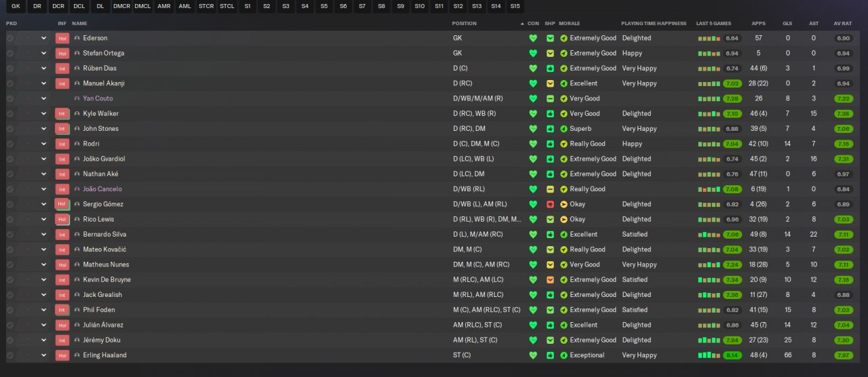Click Stefan Ortega's match sharpness icon
868x377 pixels.
click(551, 54)
